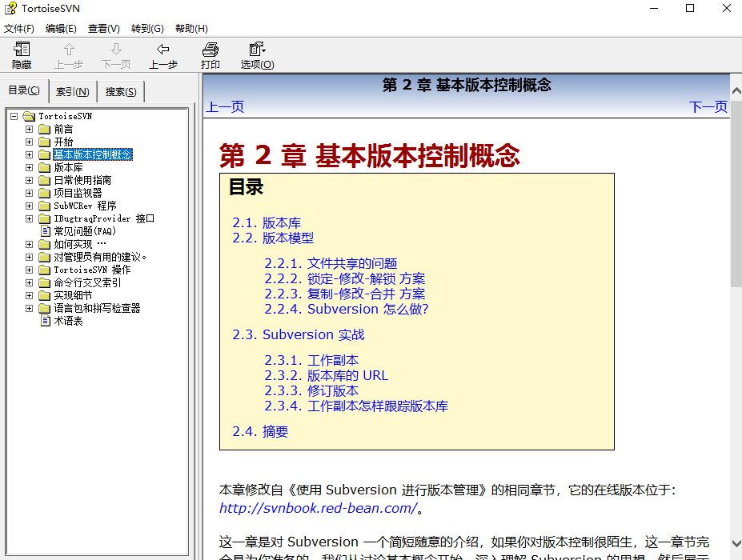
Task: Click the 常见问题(FAQ) page icon
Action: (46, 231)
